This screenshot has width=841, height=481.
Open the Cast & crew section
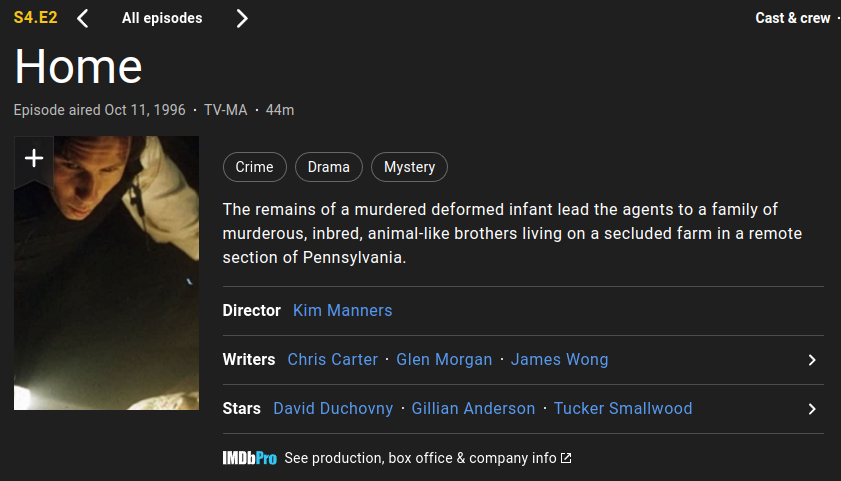(793, 18)
